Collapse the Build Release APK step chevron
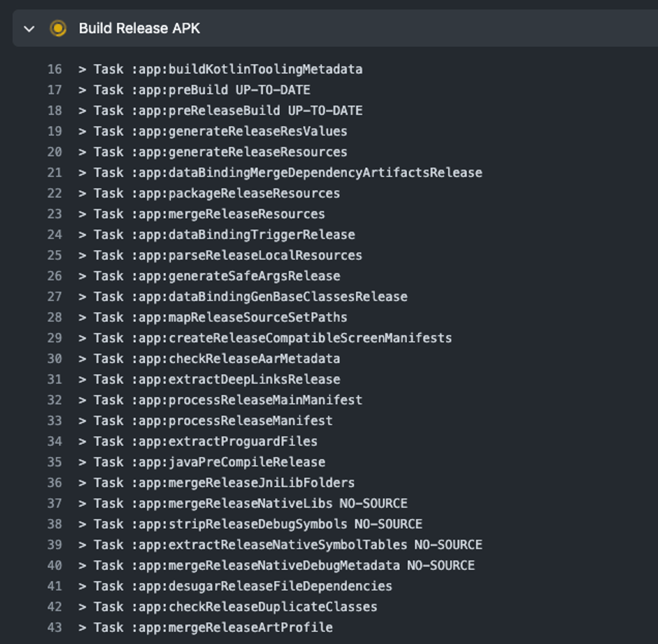658x644 pixels. pyautogui.click(x=29, y=29)
